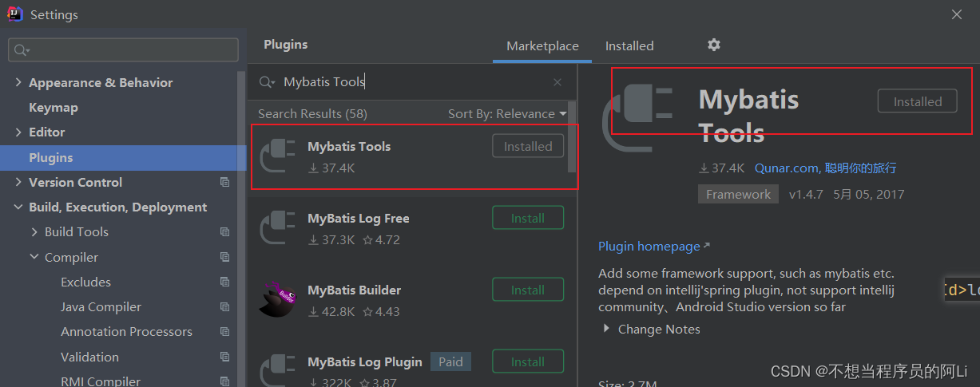Image resolution: width=980 pixels, height=387 pixels.
Task: Click the MyBatis Log Free plug icon
Action: [x=278, y=227]
